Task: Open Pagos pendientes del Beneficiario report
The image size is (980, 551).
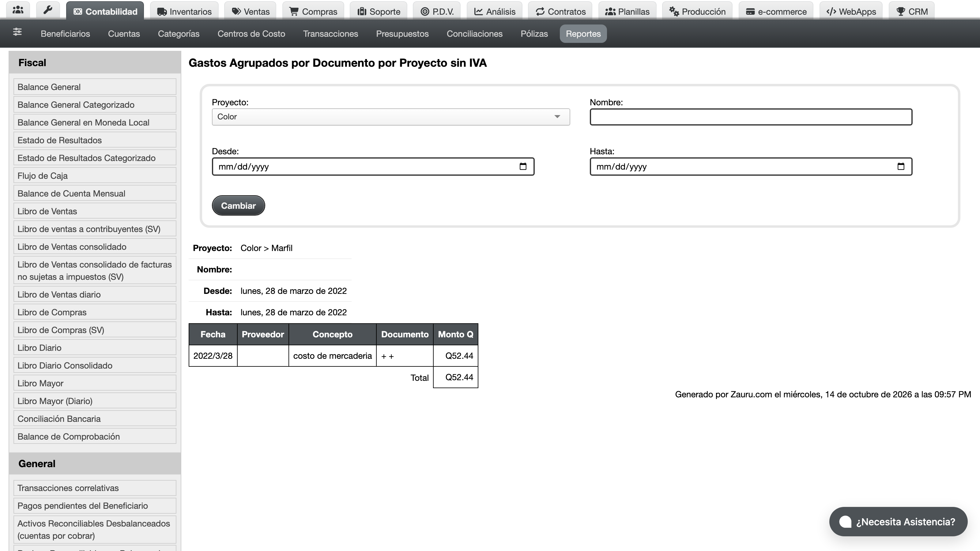Action: click(x=95, y=506)
